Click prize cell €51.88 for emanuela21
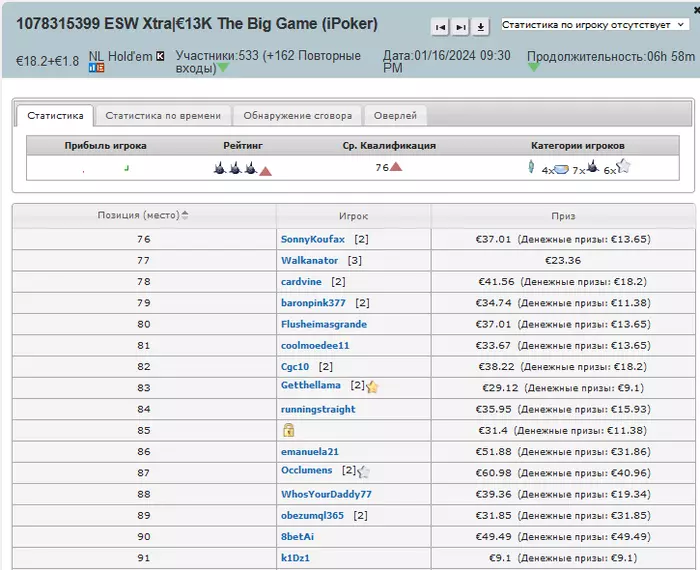 [563, 452]
